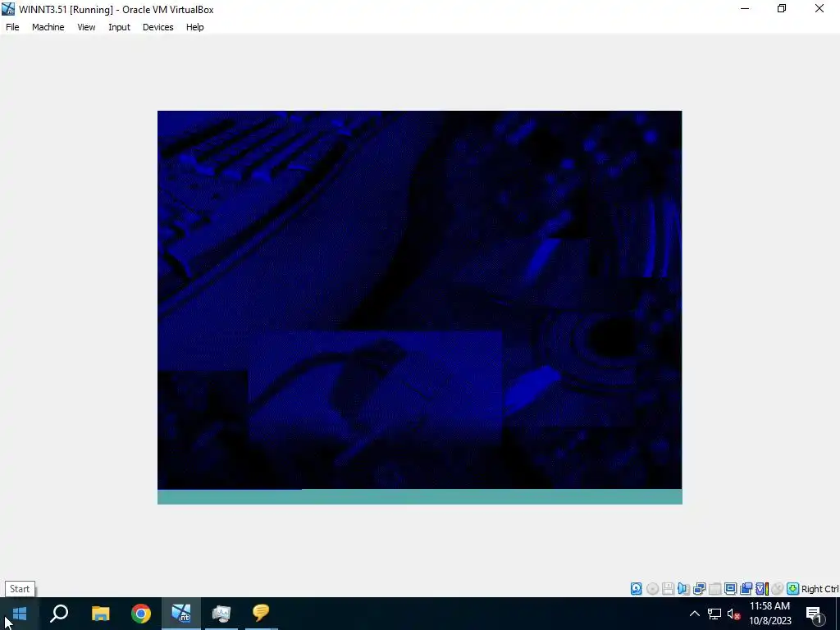
Task: Open the File menu
Action: click(x=12, y=27)
